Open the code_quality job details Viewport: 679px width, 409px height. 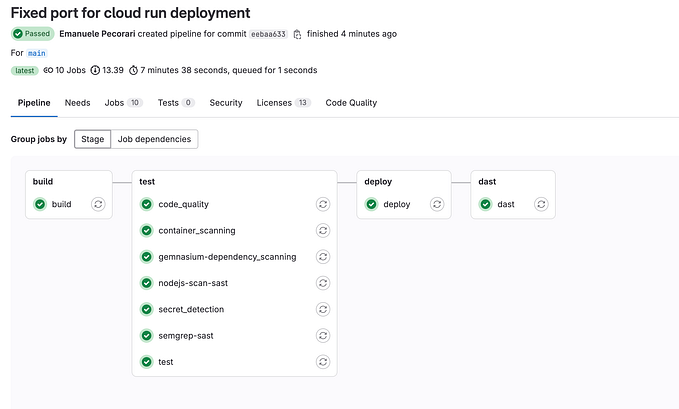coord(183,204)
